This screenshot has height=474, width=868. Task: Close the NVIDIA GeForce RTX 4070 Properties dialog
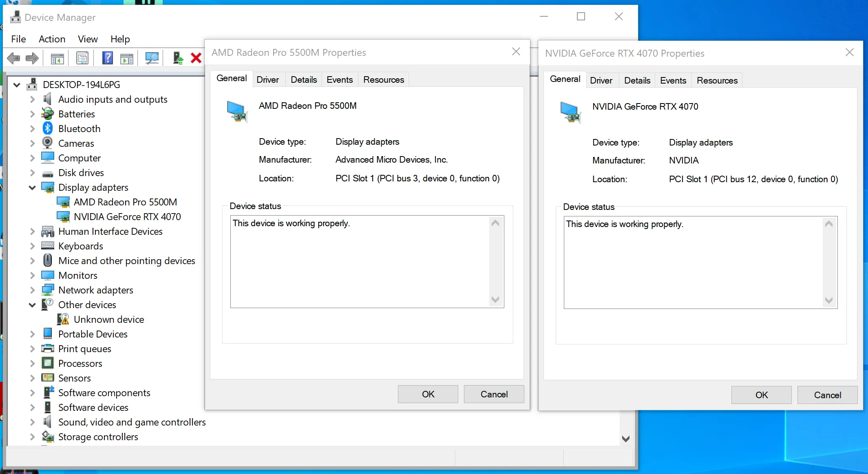(850, 52)
